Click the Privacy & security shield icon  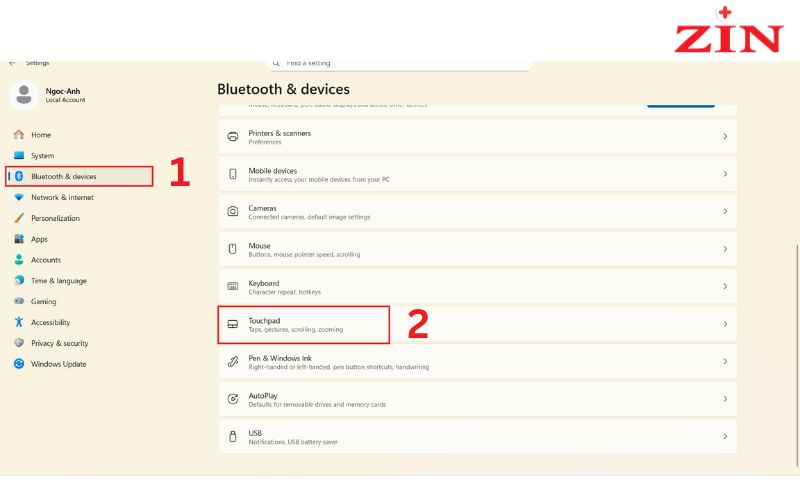click(19, 343)
